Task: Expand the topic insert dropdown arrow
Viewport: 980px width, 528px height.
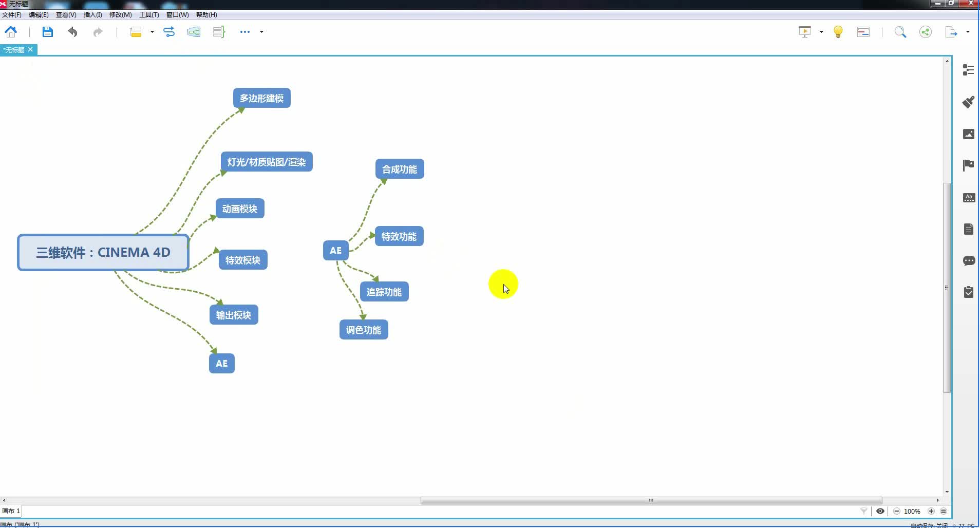Action: tap(152, 32)
